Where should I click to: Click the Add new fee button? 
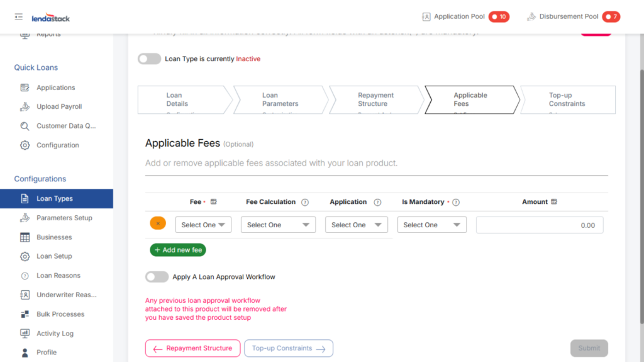coord(178,250)
